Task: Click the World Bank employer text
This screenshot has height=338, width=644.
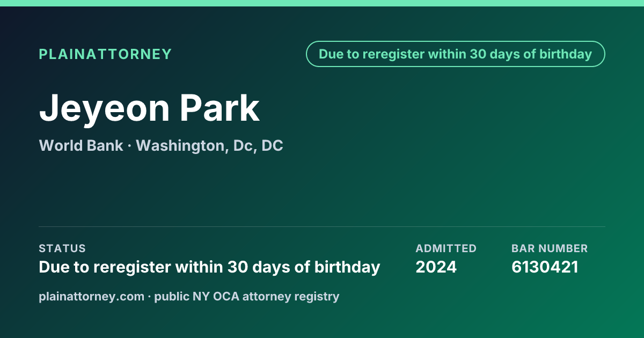Action: [x=81, y=145]
